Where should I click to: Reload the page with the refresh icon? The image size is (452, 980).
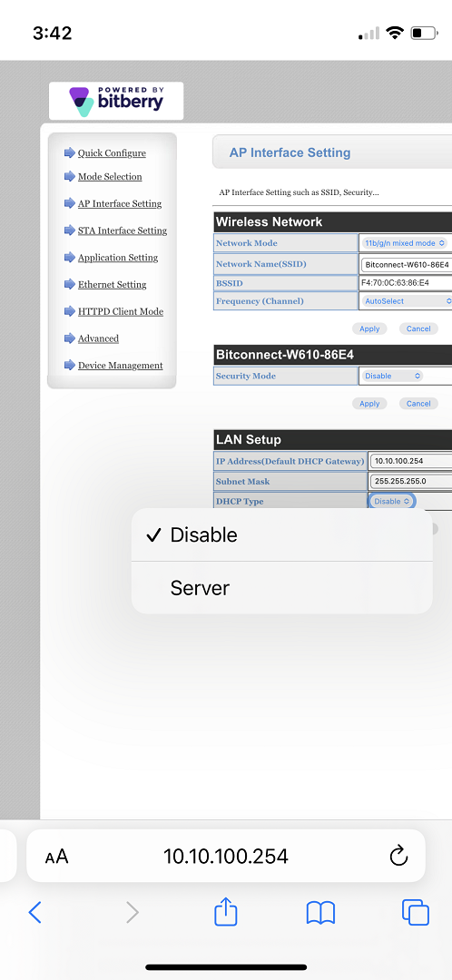pos(398,856)
